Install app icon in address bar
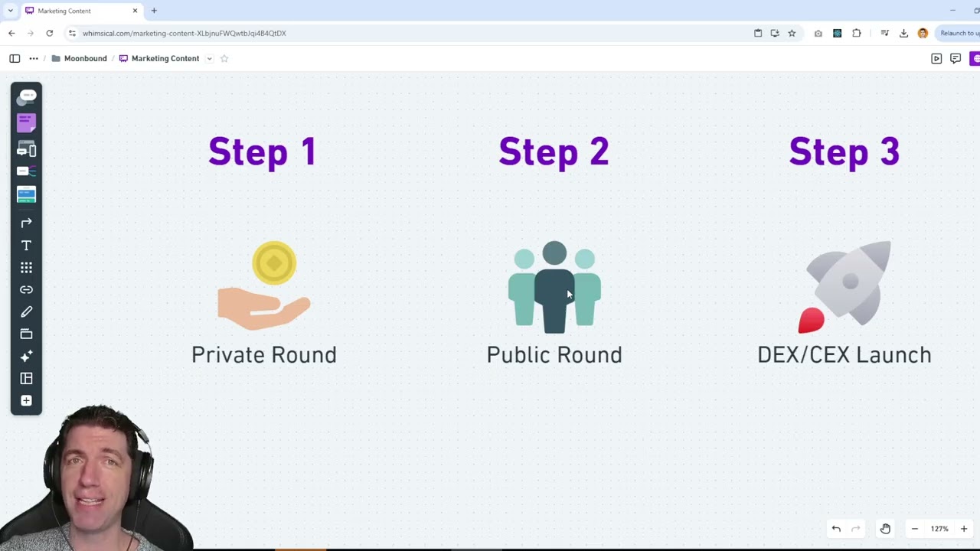The image size is (980, 551). (775, 33)
